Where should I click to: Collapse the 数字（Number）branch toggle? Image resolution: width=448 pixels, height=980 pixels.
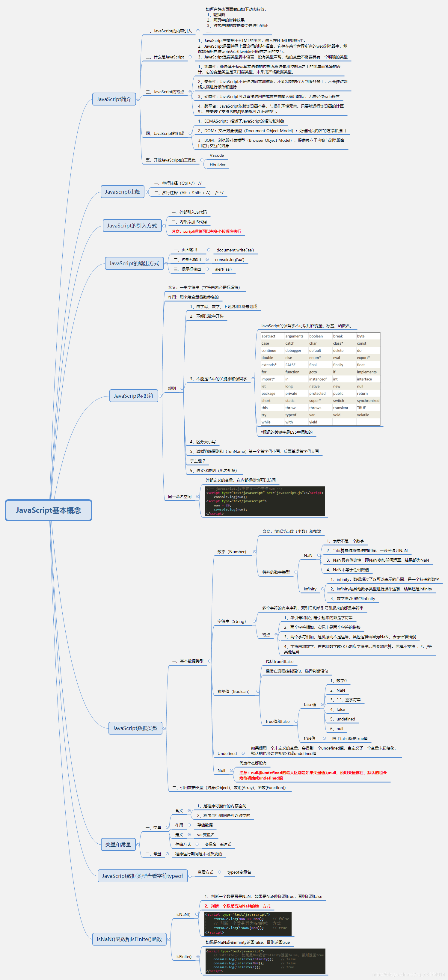pyautogui.click(x=254, y=552)
